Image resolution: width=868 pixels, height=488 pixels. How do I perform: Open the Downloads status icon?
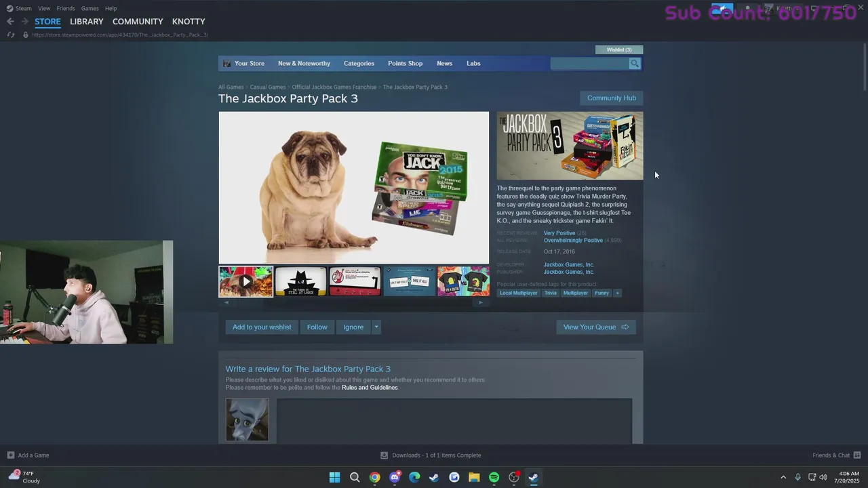coord(384,455)
